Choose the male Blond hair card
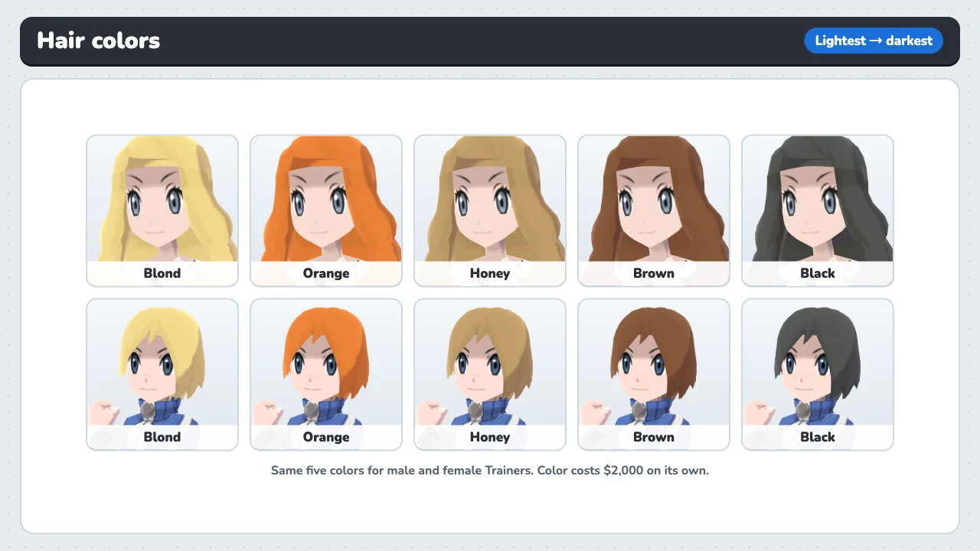980x551 pixels. [x=162, y=374]
